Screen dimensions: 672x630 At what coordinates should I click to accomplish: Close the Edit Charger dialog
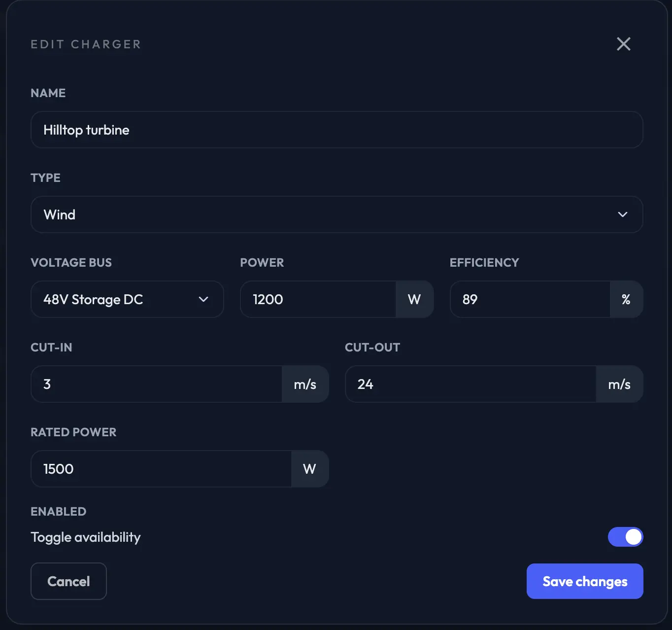[x=623, y=44]
